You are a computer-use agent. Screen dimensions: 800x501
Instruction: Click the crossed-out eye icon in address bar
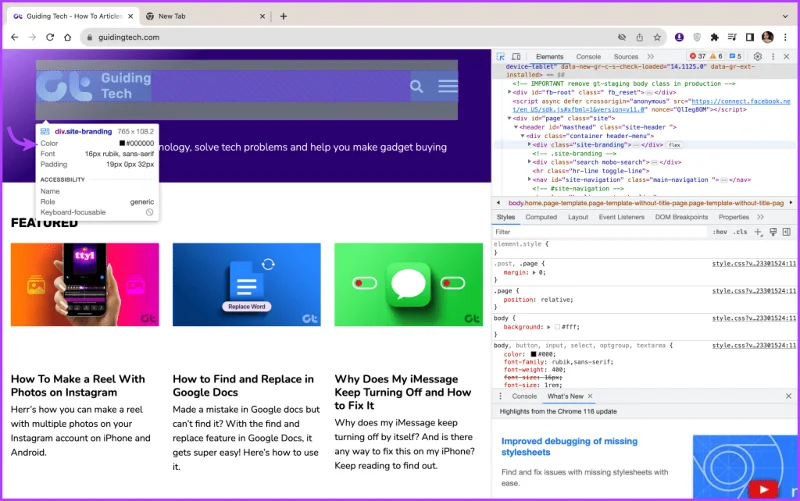click(621, 37)
